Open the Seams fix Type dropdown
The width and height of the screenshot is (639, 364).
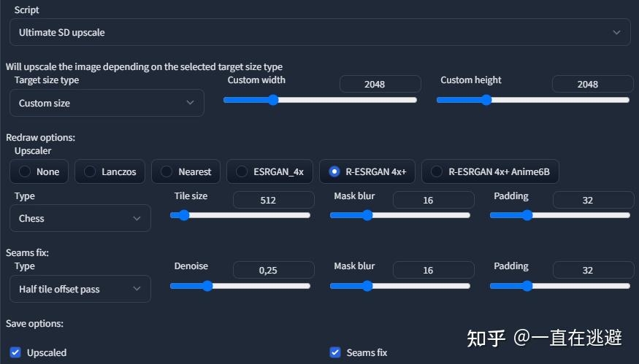(80, 289)
